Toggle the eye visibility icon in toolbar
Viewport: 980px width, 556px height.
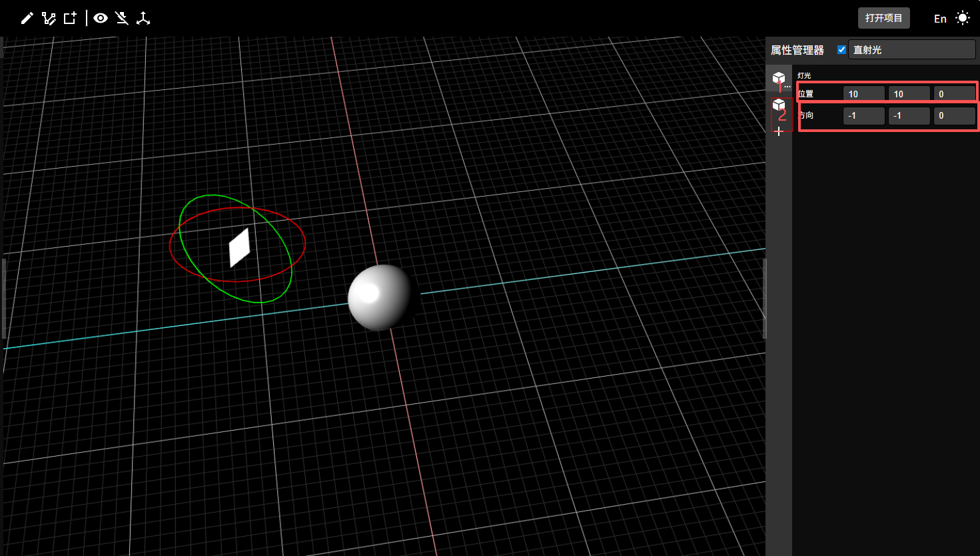[x=101, y=18]
